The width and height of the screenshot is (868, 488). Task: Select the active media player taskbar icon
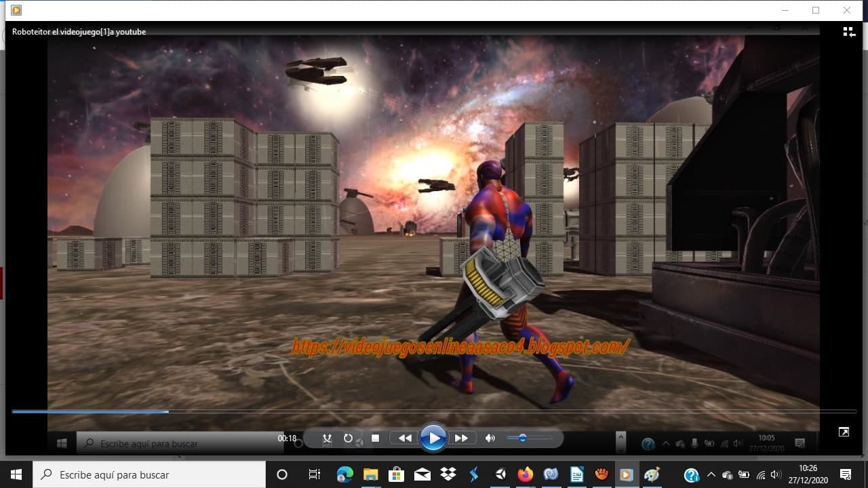tap(627, 474)
